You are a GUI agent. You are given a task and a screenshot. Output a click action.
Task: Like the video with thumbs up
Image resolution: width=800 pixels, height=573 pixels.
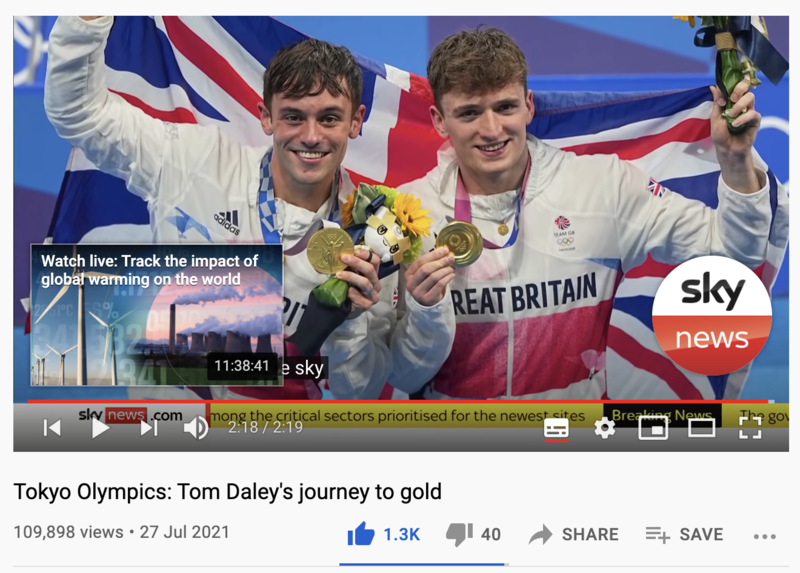(x=384, y=534)
